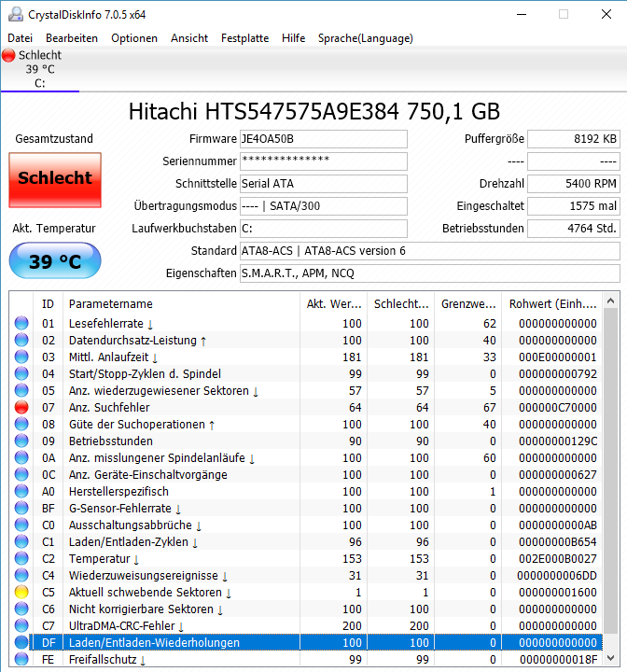
Task: Minimize the CrystalDiskInfo window
Action: 522,14
